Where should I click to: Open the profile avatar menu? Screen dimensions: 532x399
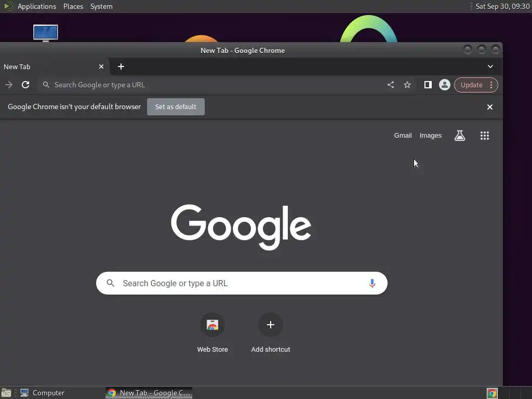[x=445, y=85]
